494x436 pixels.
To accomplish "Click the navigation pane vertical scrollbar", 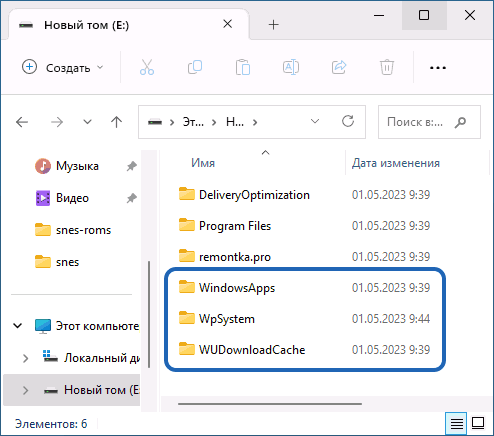I will pos(149,314).
